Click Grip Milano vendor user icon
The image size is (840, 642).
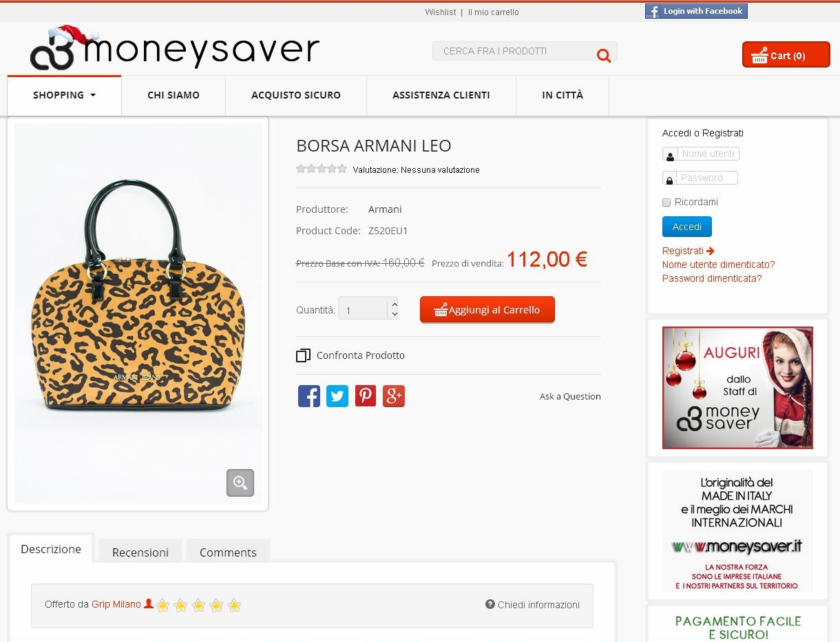click(149, 604)
